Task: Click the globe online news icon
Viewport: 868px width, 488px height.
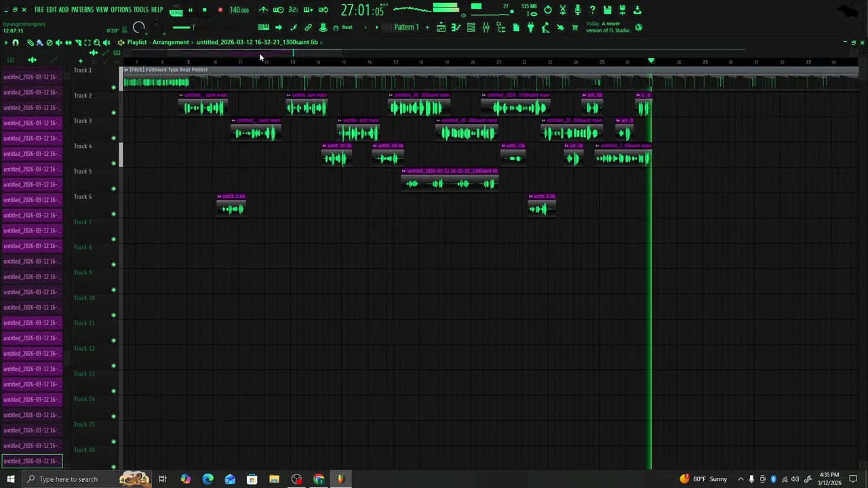Action: tap(638, 28)
